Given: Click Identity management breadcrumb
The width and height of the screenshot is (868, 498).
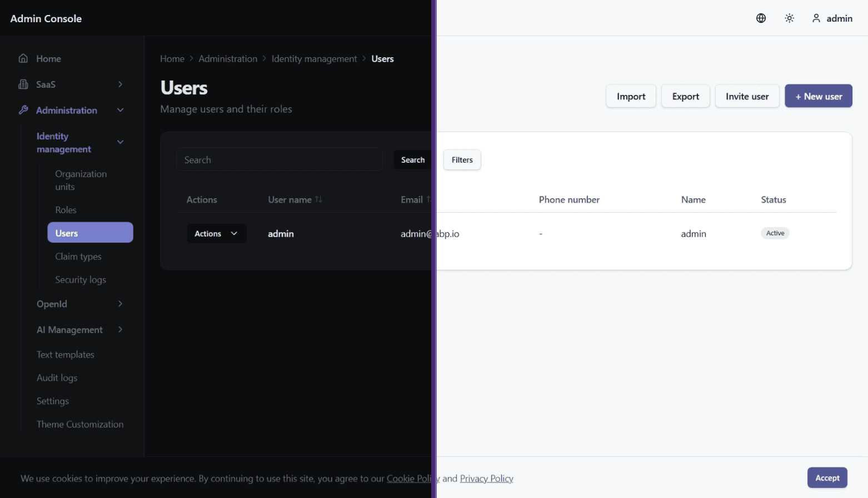Looking at the screenshot, I should pos(315,59).
